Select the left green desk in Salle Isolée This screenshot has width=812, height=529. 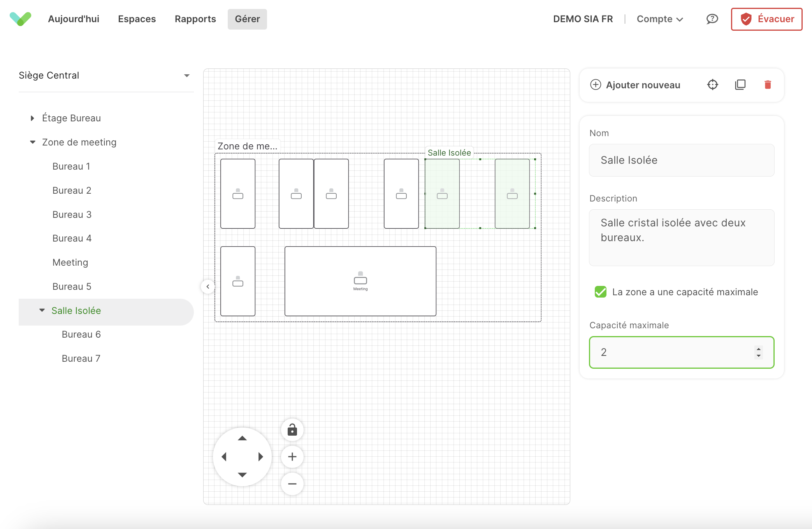[x=442, y=194]
